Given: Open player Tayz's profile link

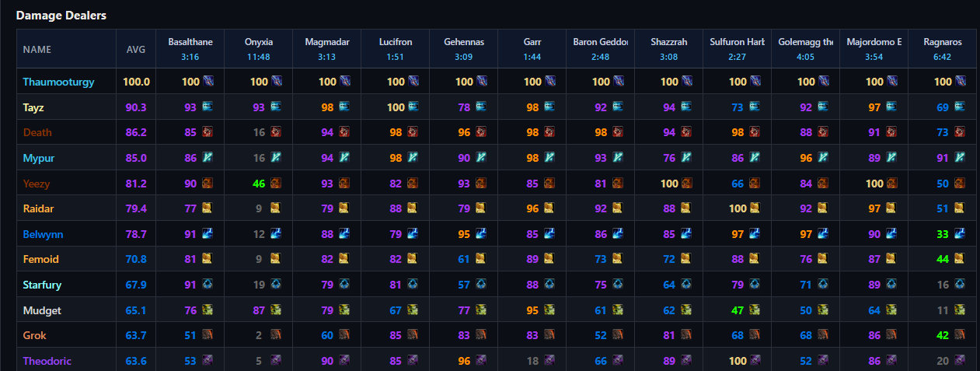Looking at the screenshot, I should 33,107.
